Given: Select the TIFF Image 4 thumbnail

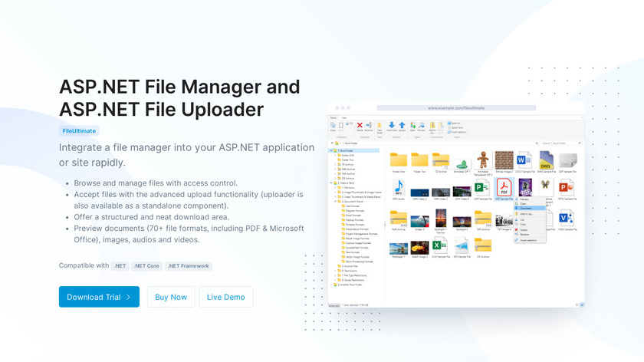Looking at the screenshot, I should 504,221.
